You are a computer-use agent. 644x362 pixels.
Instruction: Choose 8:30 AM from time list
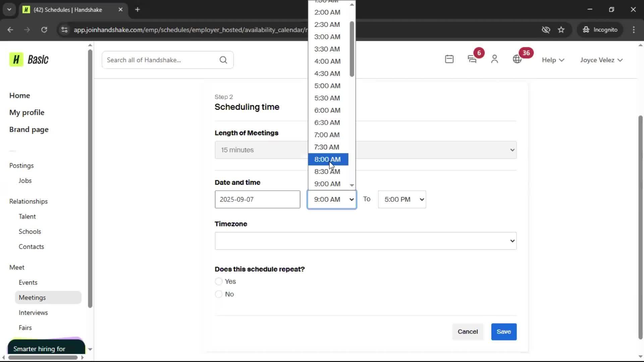click(328, 172)
